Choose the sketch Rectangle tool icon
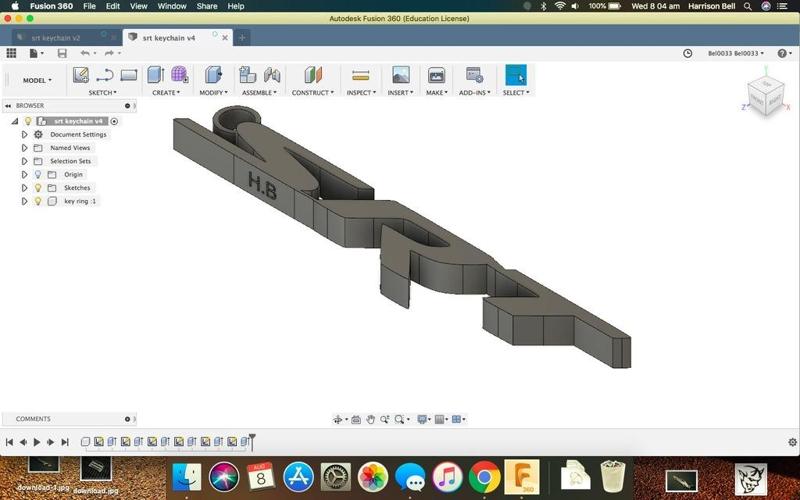 click(129, 76)
